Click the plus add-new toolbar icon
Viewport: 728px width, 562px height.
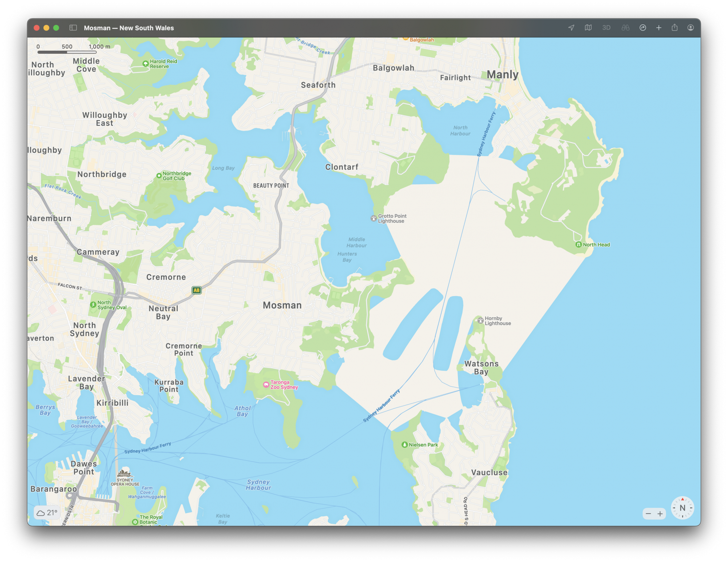(659, 28)
